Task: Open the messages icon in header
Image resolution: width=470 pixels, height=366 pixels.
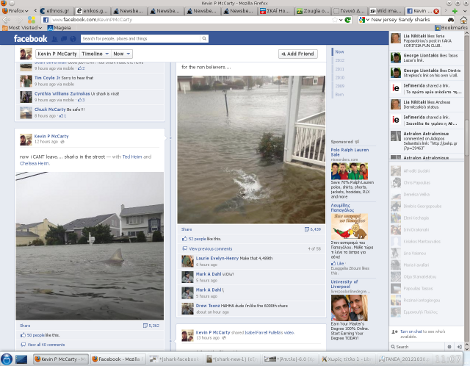Action: [64, 39]
